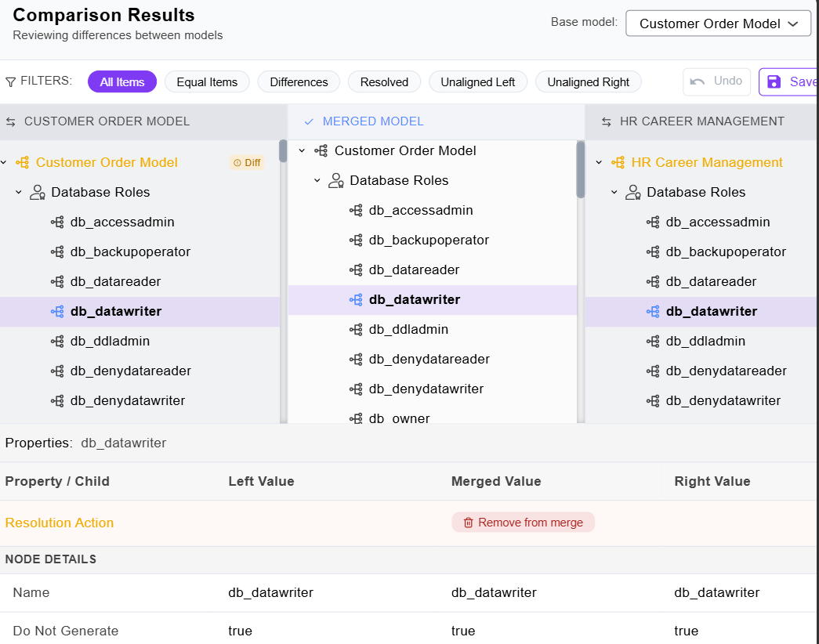
Task: Click db_accessadmin icon in right panel
Action: 653,222
